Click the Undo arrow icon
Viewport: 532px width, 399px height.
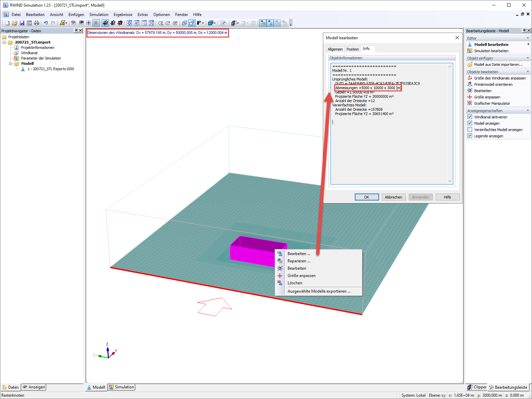coord(46,23)
